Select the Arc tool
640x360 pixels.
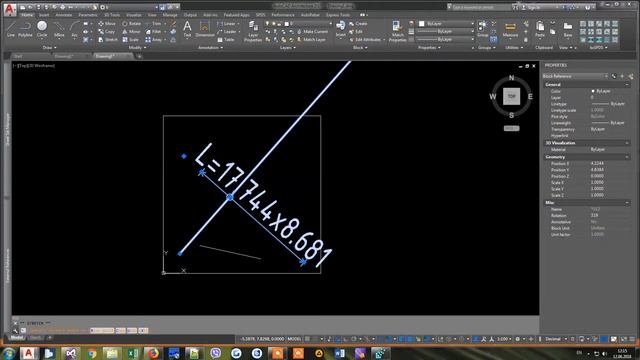[74, 29]
